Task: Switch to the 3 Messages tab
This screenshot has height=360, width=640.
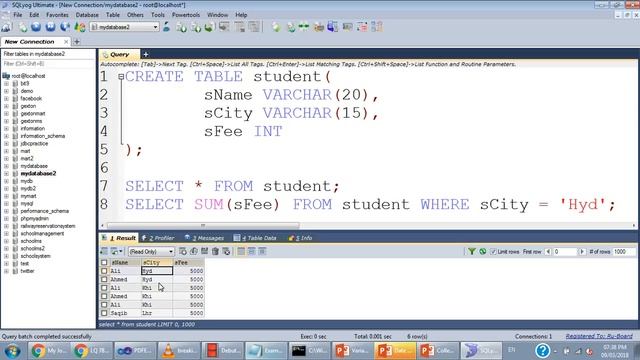Action: pos(204,238)
